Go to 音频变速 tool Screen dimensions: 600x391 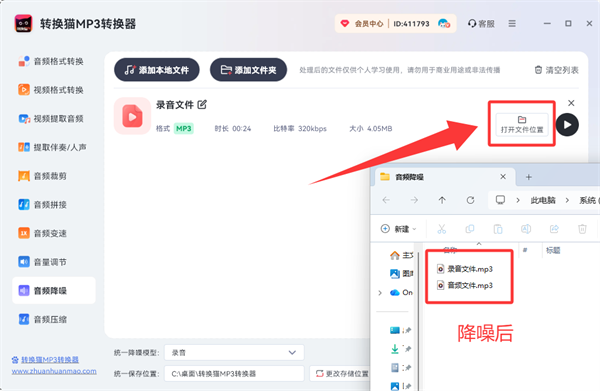coord(43,233)
